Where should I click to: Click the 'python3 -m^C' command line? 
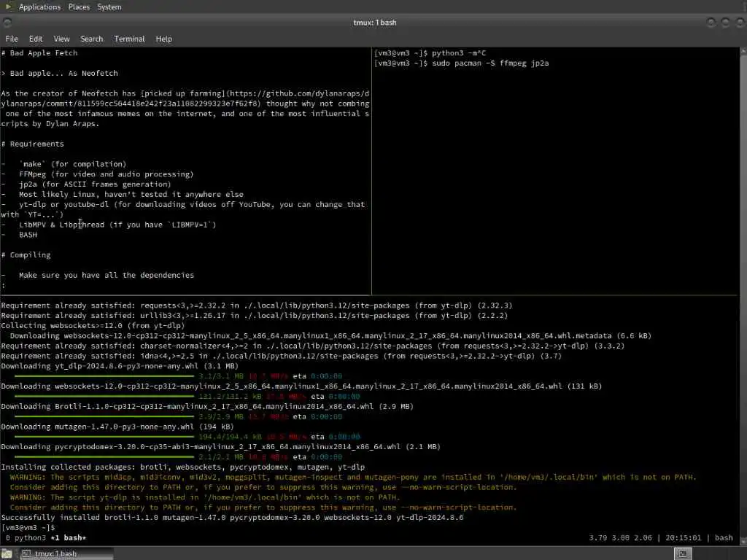coord(459,52)
